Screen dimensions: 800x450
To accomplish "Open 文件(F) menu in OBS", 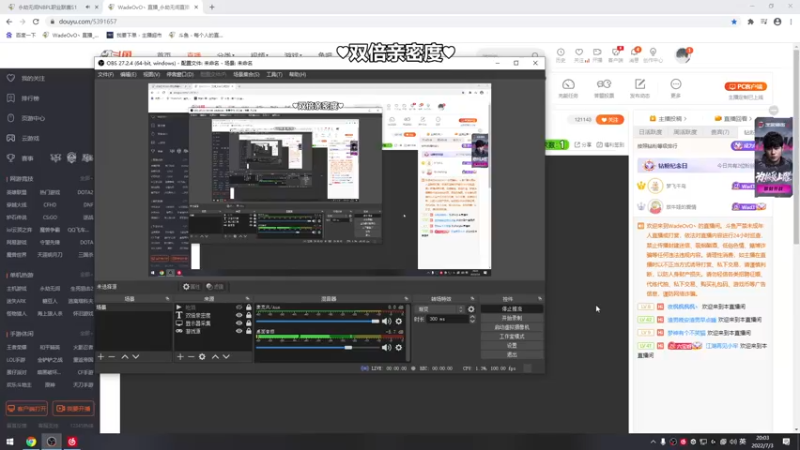I will [106, 74].
